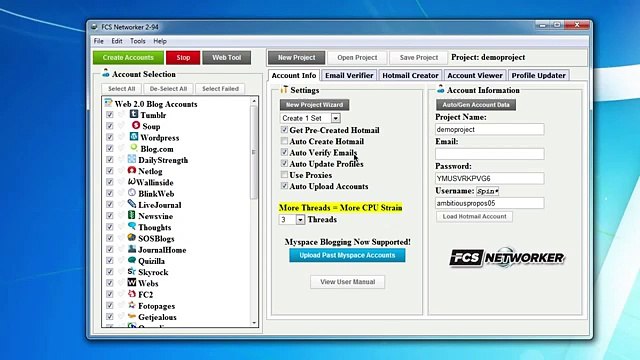Click the Soup site icon

[x=136, y=125]
